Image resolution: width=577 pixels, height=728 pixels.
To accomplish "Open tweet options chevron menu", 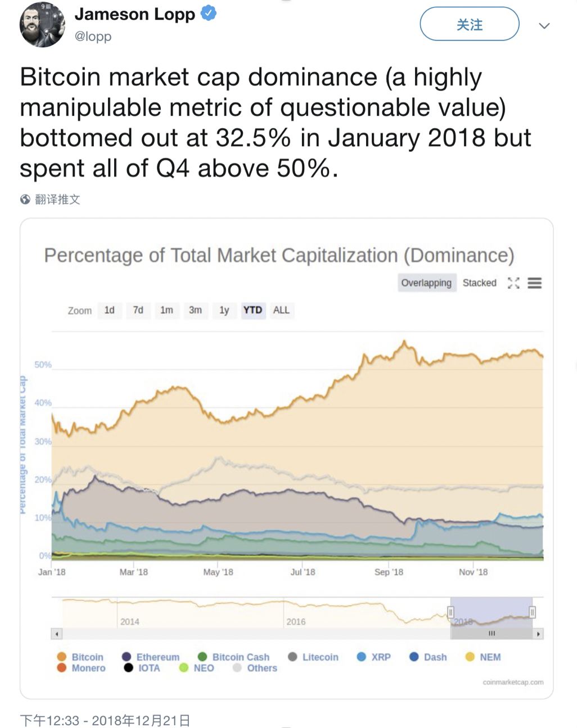I will (x=544, y=25).
